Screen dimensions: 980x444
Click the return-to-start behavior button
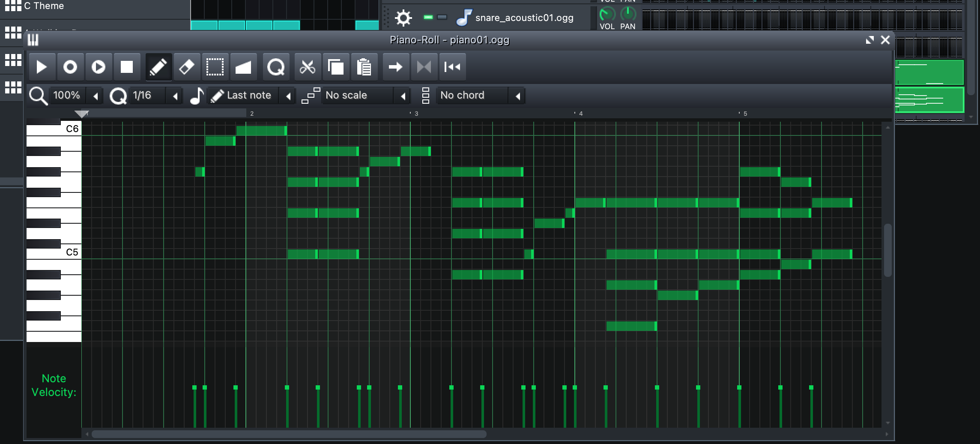[452, 67]
